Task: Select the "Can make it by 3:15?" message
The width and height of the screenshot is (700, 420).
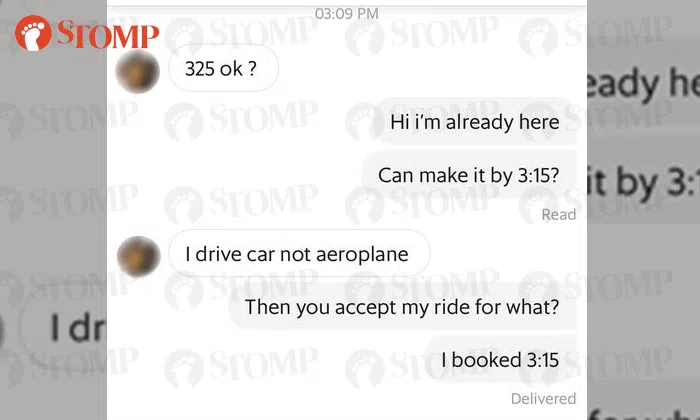Action: 468,176
